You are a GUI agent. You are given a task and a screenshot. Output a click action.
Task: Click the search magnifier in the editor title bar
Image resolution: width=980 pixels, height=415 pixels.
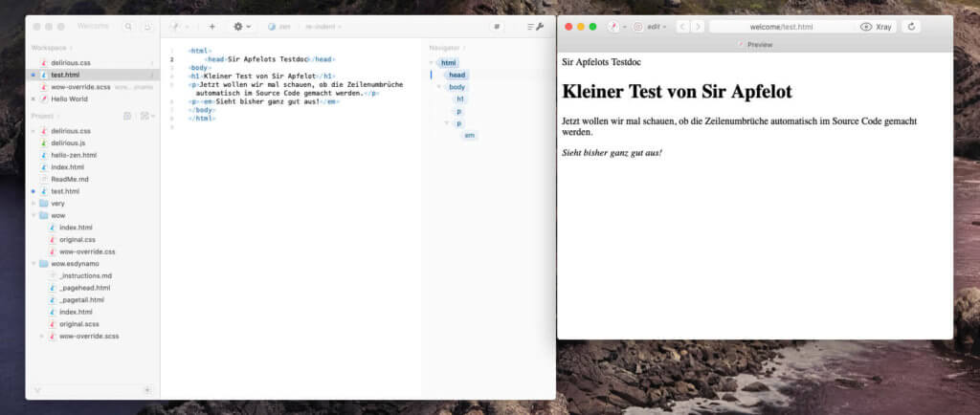(128, 27)
